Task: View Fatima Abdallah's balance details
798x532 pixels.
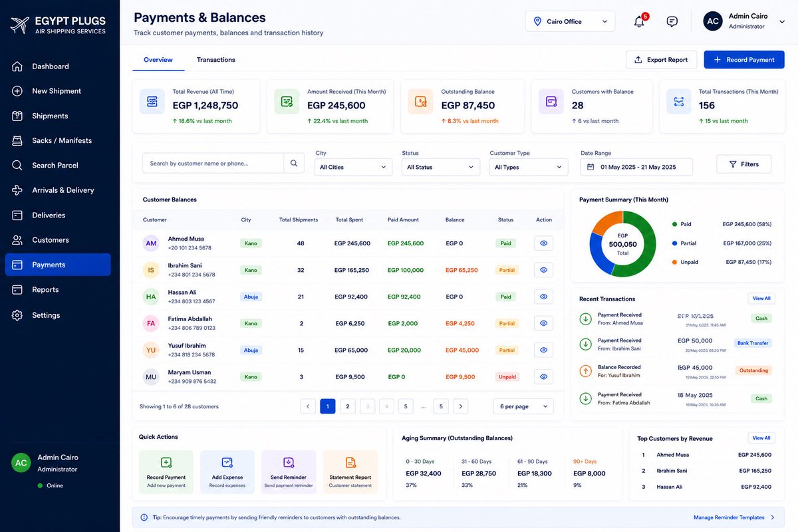Action: [543, 323]
